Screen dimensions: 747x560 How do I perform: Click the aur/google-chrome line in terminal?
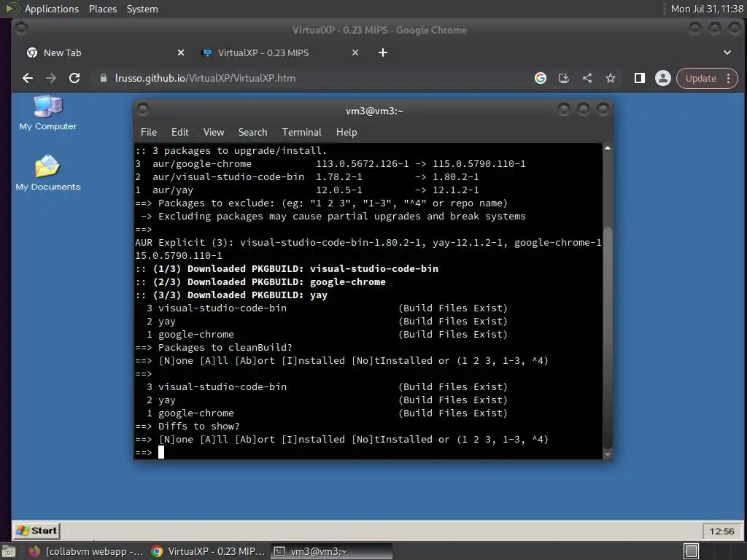tap(330, 164)
